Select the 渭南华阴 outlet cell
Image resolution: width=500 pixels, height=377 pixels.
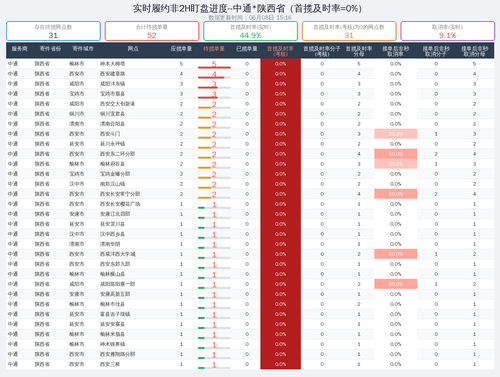point(110,244)
